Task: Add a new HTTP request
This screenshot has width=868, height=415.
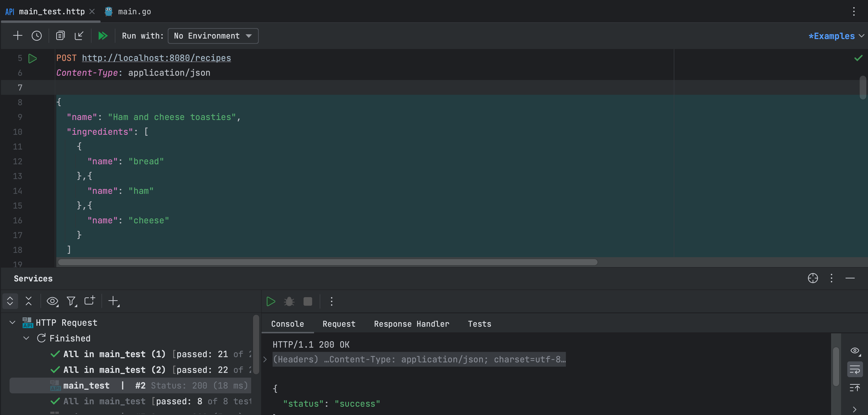Action: pyautogui.click(x=18, y=36)
